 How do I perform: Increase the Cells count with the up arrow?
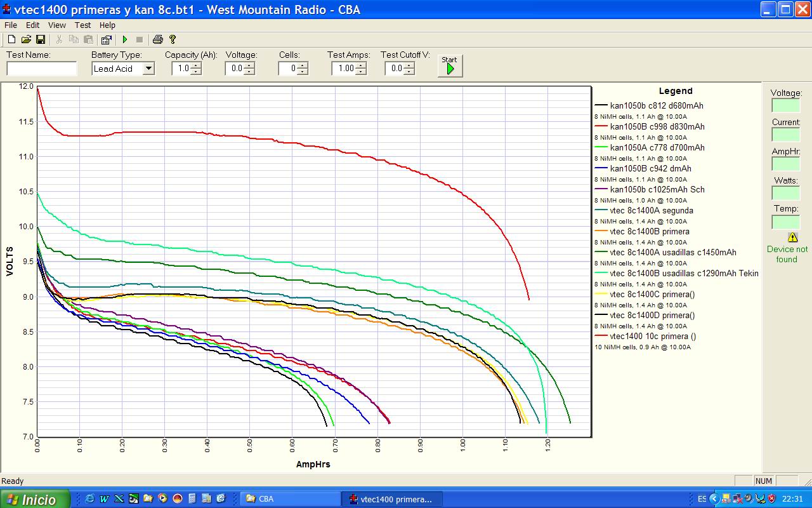pos(303,65)
